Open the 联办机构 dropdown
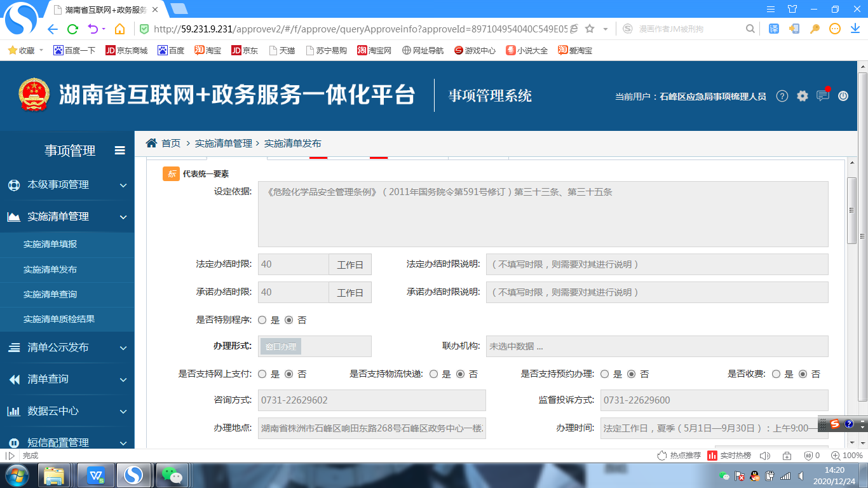The height and width of the screenshot is (488, 868). (x=656, y=347)
